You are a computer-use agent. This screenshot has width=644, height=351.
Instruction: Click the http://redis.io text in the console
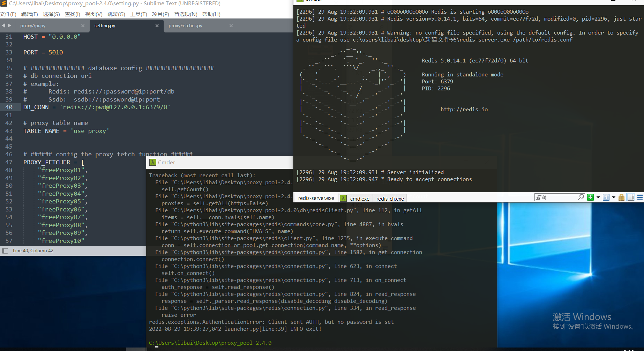pos(464,110)
